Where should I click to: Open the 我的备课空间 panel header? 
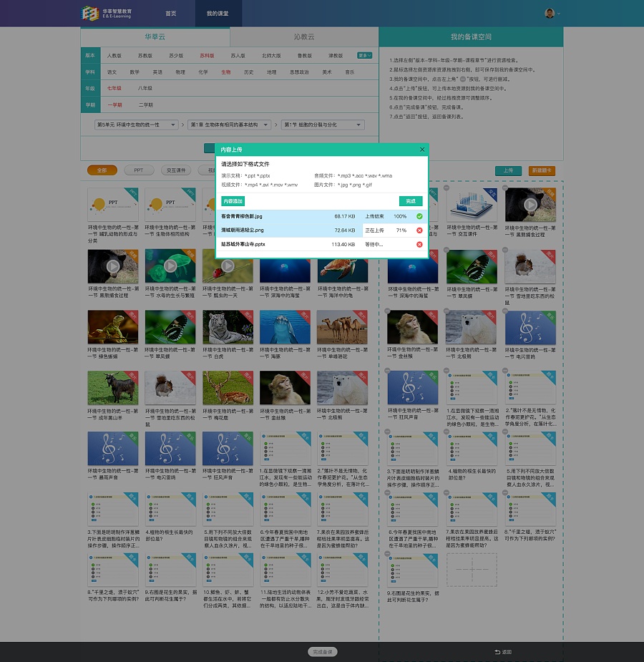471,36
